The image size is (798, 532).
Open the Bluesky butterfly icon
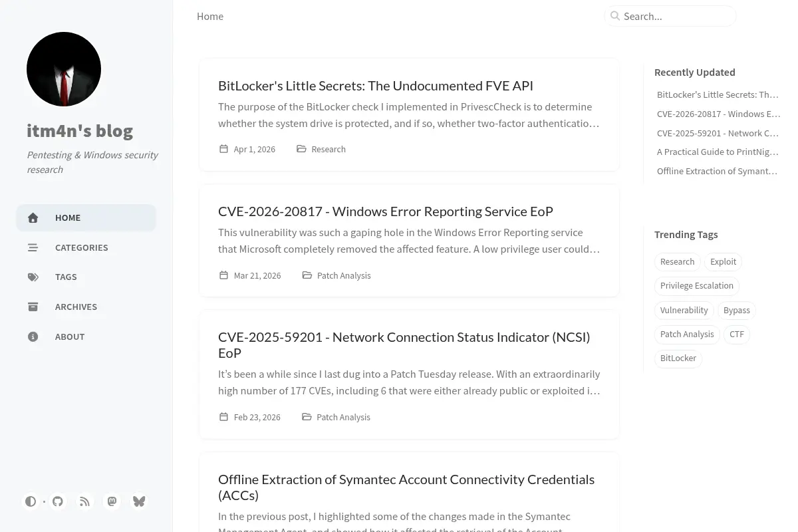[x=139, y=501]
